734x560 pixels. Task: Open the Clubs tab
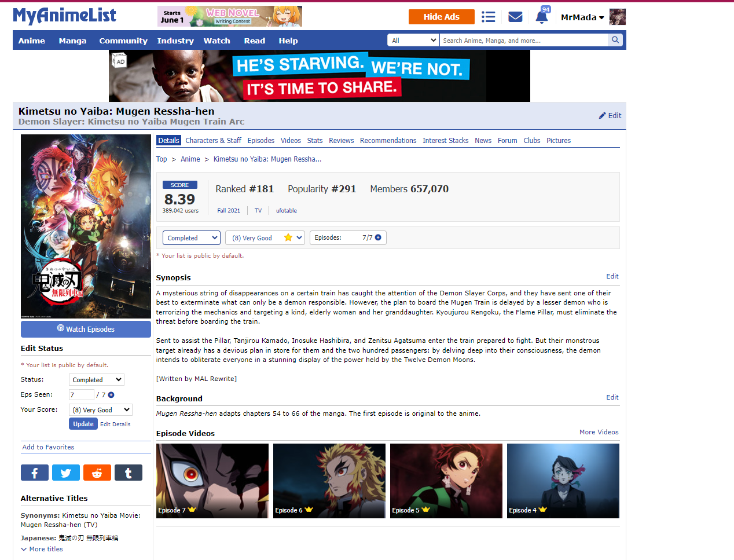click(532, 141)
